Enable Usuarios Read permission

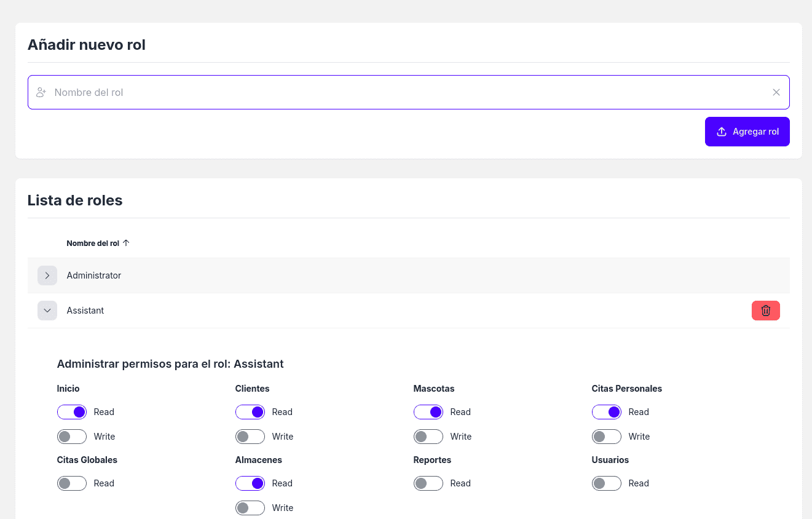[607, 483]
